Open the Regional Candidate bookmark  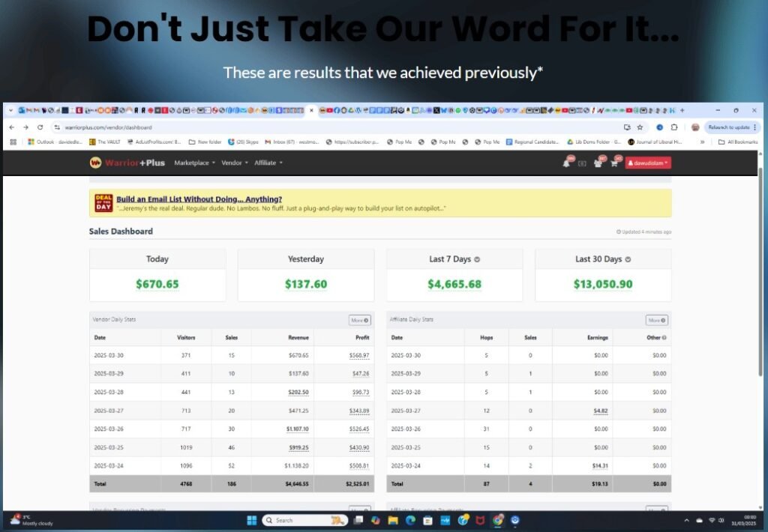(x=532, y=142)
